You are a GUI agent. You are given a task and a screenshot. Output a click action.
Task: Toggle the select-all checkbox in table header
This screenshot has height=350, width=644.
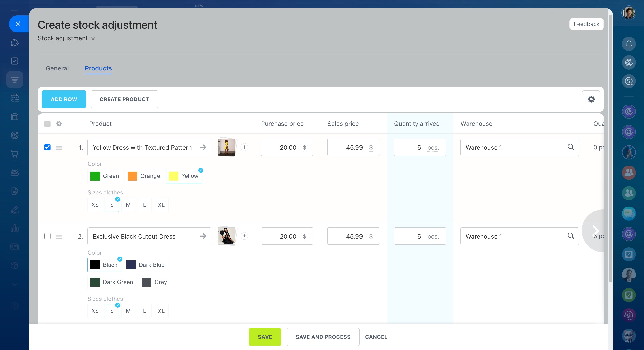(47, 124)
